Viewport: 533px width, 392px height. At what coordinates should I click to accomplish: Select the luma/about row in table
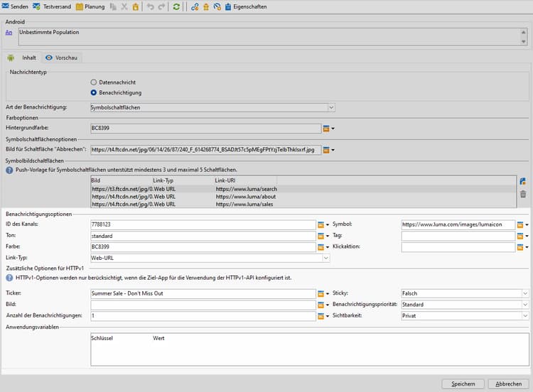click(303, 197)
